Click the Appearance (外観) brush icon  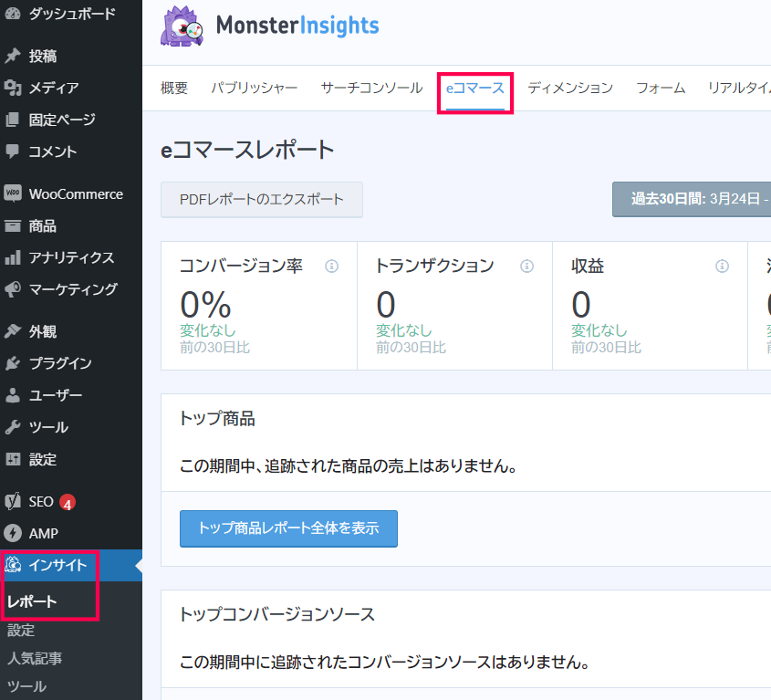point(13,331)
